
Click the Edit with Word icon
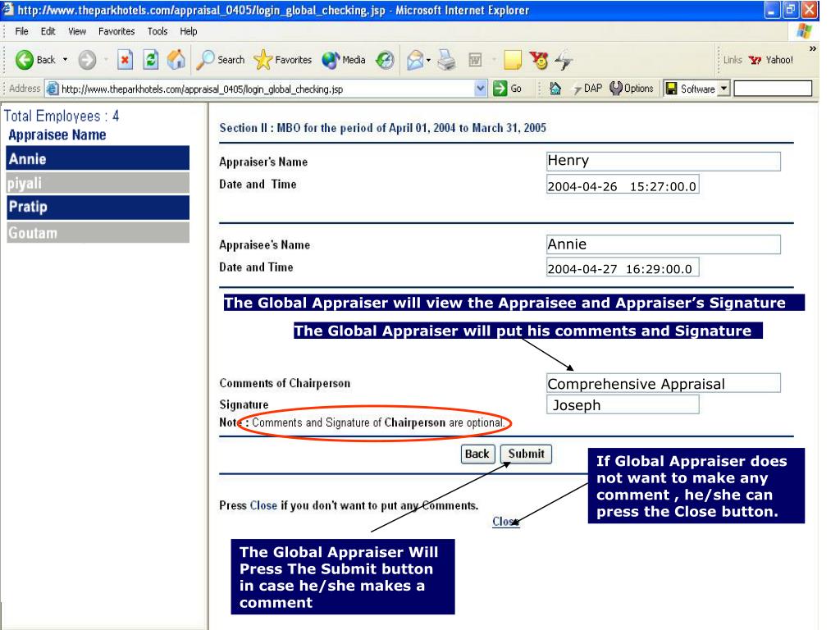click(x=475, y=60)
